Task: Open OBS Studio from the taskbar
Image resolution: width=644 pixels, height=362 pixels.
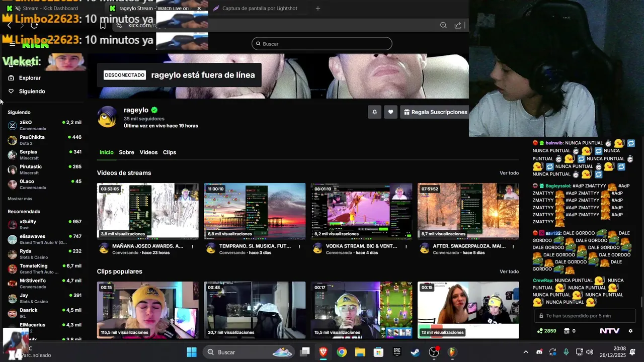Action: (434, 352)
